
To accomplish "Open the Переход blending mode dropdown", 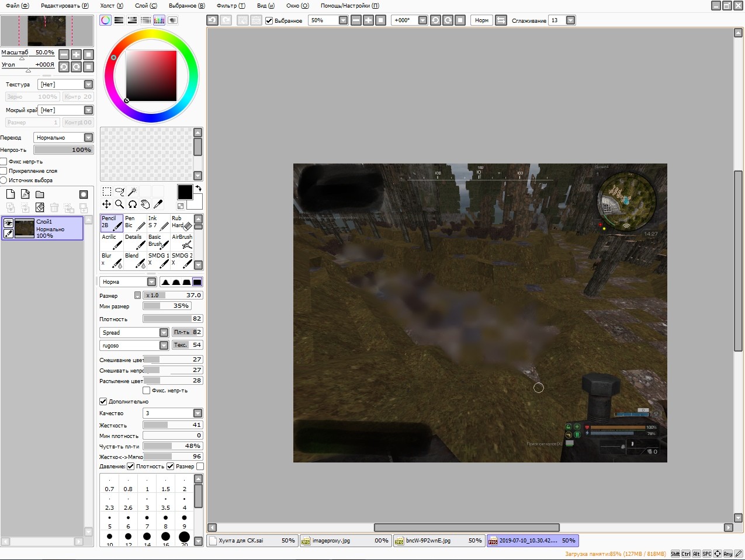I will click(x=63, y=138).
